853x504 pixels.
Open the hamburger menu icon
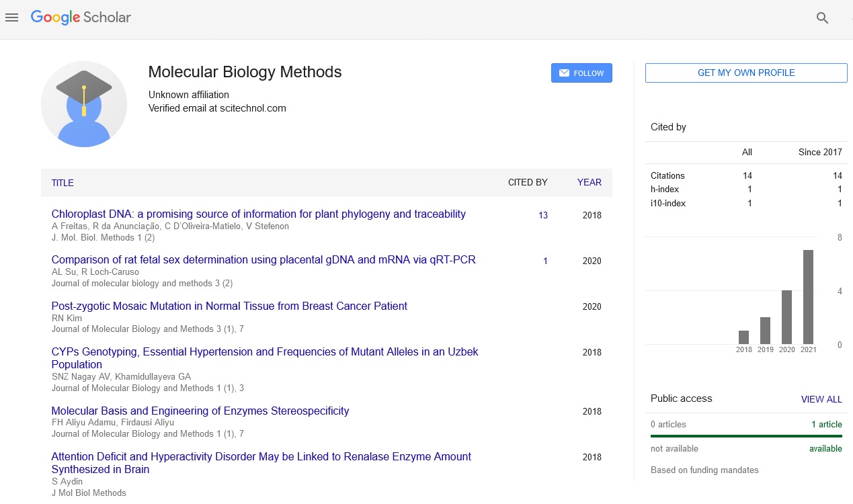pos(11,18)
